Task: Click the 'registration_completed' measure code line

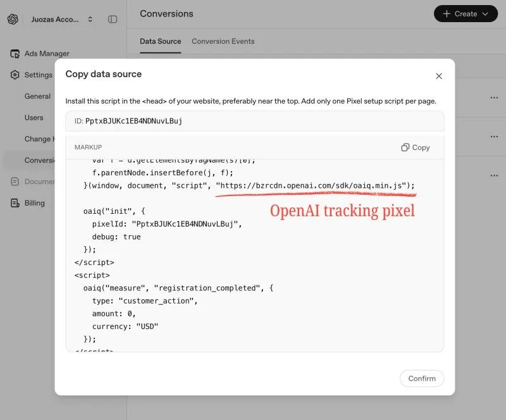Action: (x=178, y=288)
